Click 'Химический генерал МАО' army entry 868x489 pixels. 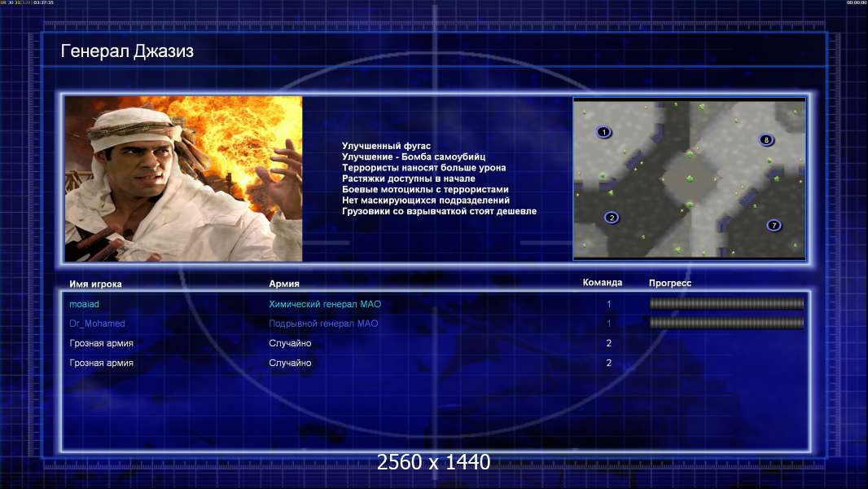[x=325, y=304]
